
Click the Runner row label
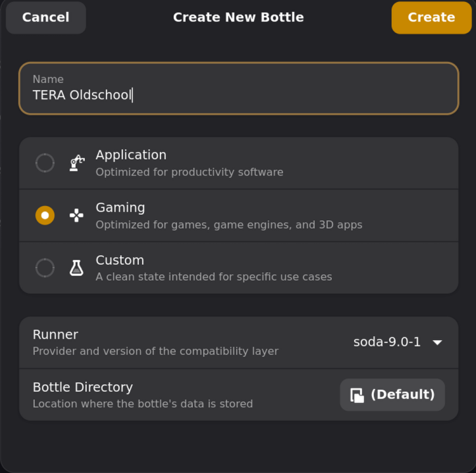coord(55,335)
